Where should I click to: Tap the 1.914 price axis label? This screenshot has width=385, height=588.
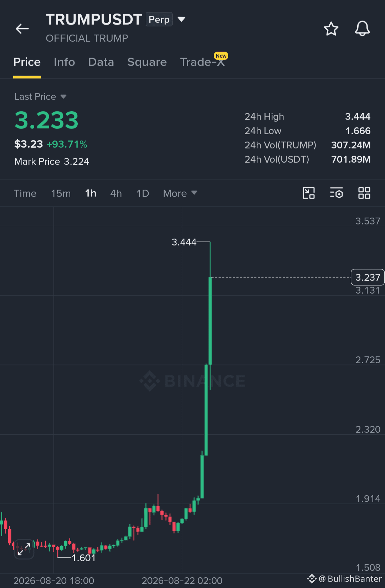[368, 498]
